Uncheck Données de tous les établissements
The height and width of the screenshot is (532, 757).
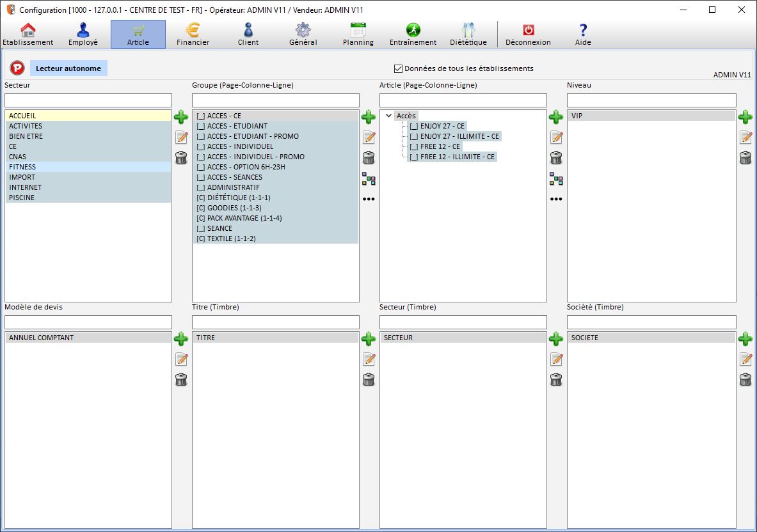398,68
